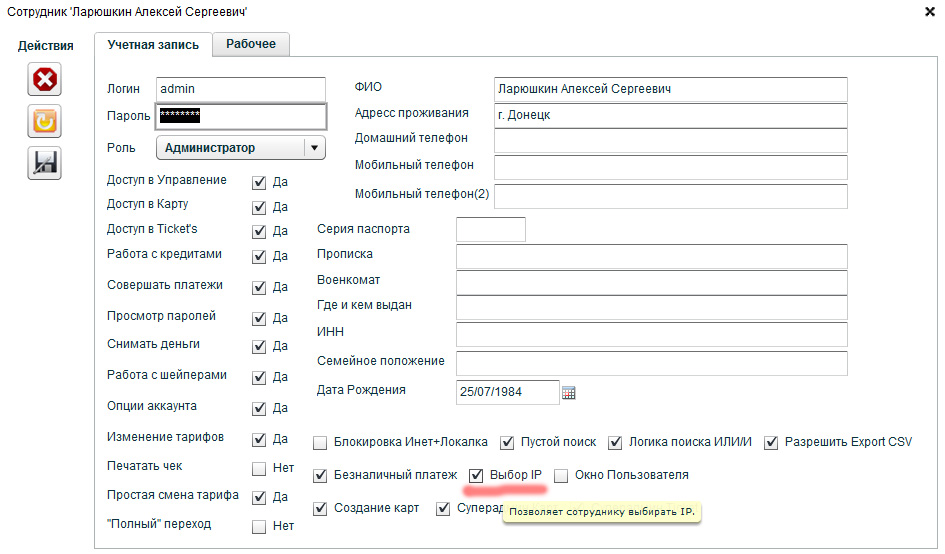Click the floppy disk save icon

(x=44, y=163)
